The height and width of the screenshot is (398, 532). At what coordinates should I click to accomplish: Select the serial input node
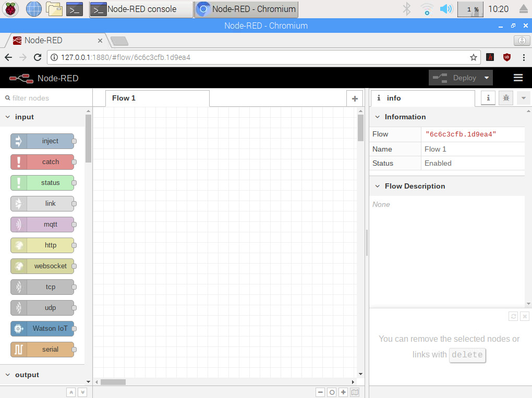point(42,350)
